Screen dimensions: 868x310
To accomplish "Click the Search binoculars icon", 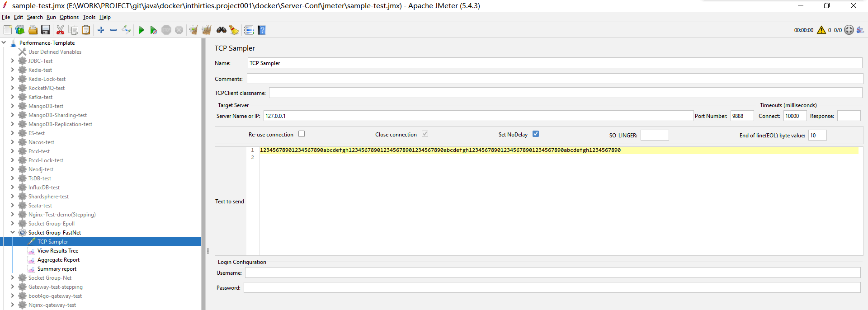I will (x=221, y=30).
